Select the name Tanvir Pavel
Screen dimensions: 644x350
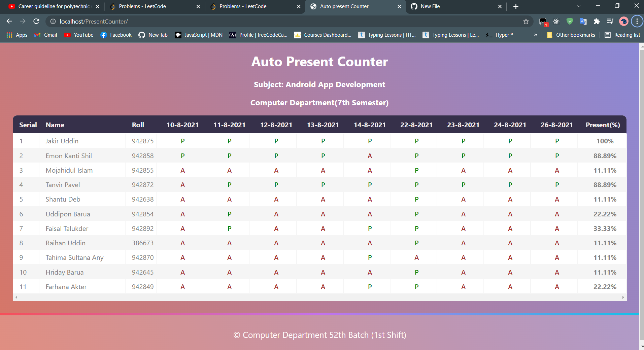click(x=63, y=185)
